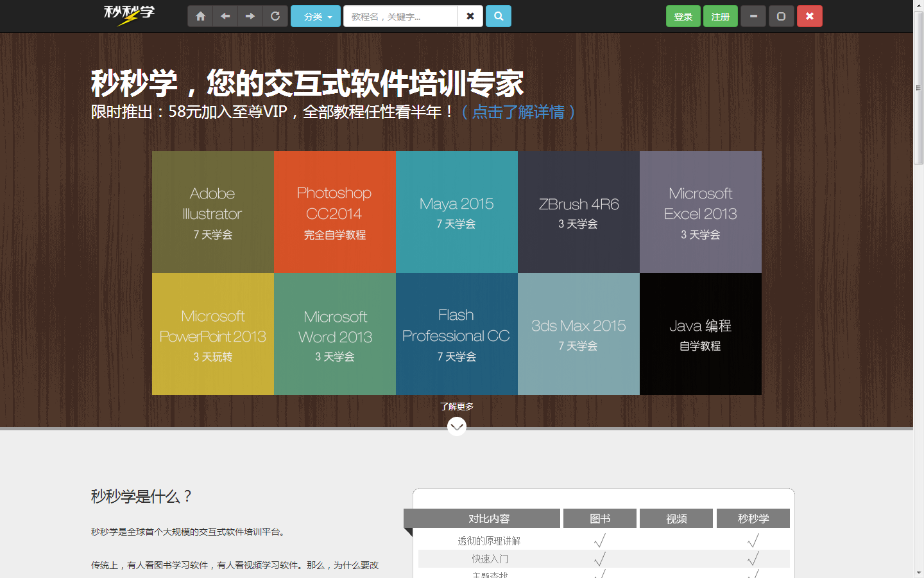Image resolution: width=924 pixels, height=578 pixels.
Task: Click the 注册 register button
Action: point(720,15)
